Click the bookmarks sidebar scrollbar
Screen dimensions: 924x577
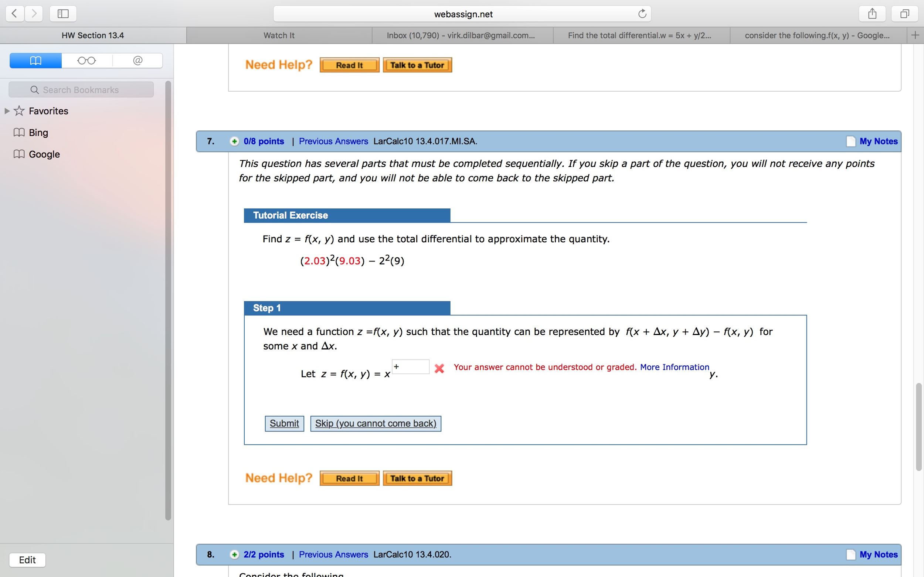(168, 300)
